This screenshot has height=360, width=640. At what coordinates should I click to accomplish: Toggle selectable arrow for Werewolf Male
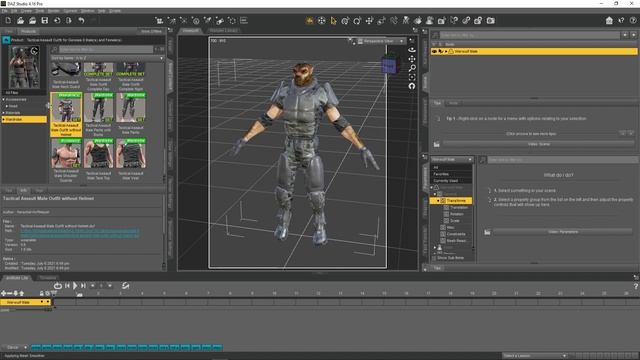click(440, 51)
